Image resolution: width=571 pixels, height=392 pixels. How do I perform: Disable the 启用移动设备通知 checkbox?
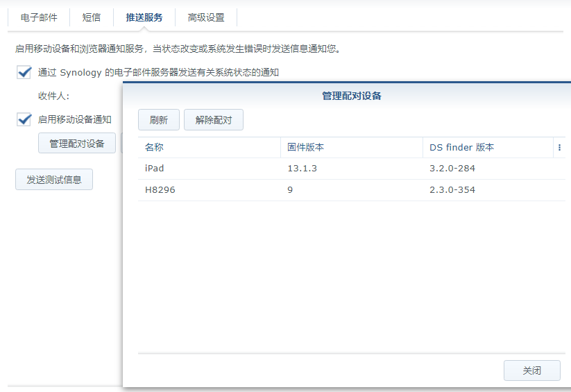25,119
